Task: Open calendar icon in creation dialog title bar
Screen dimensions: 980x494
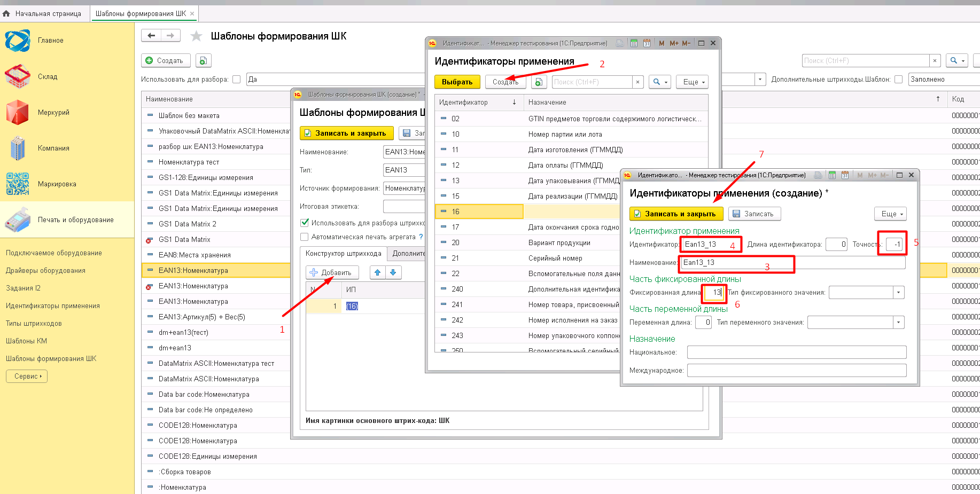Action: point(845,175)
